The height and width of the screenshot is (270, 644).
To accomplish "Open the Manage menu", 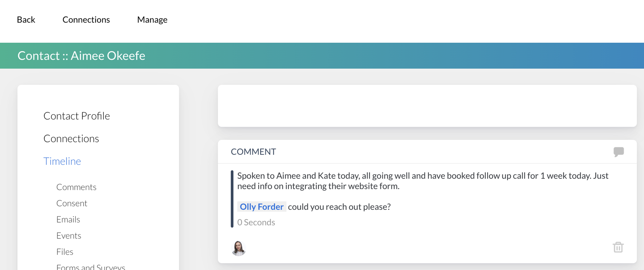I will [x=152, y=20].
